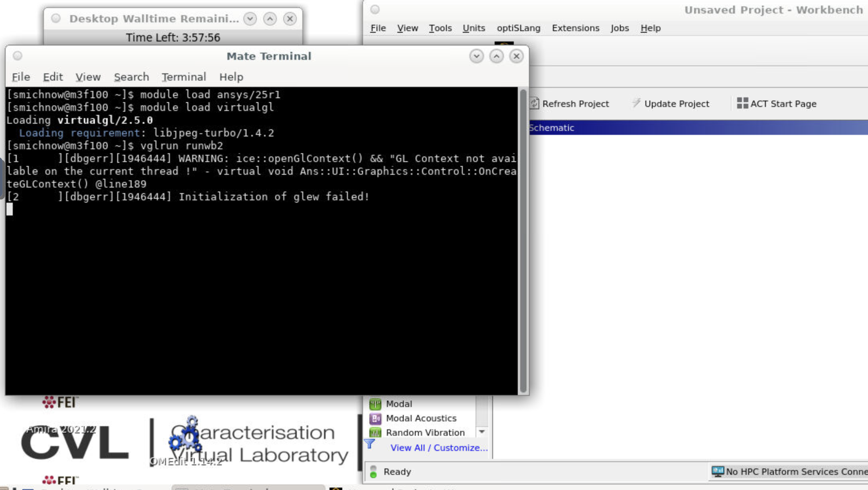
Task: Select the Modal Acoustics system icon
Action: coord(375,418)
